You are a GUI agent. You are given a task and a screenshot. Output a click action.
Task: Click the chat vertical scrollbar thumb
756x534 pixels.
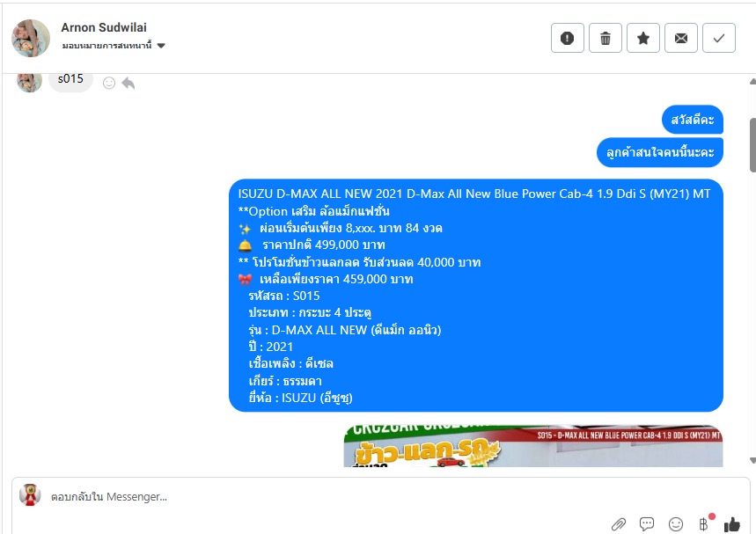click(x=752, y=144)
